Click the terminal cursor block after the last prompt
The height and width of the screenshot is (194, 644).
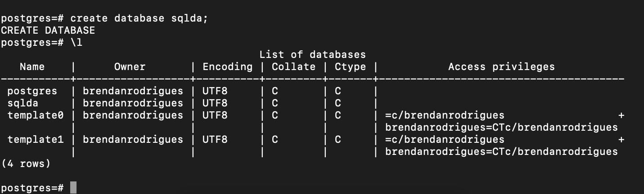point(74,188)
